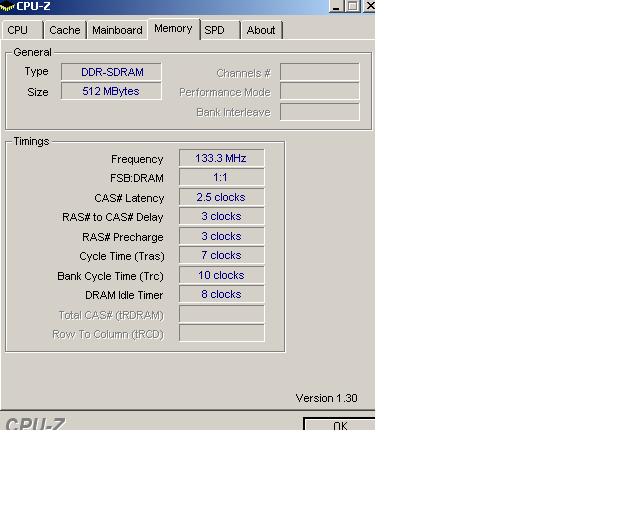Select the Size value 512 MBytes

click(x=111, y=91)
